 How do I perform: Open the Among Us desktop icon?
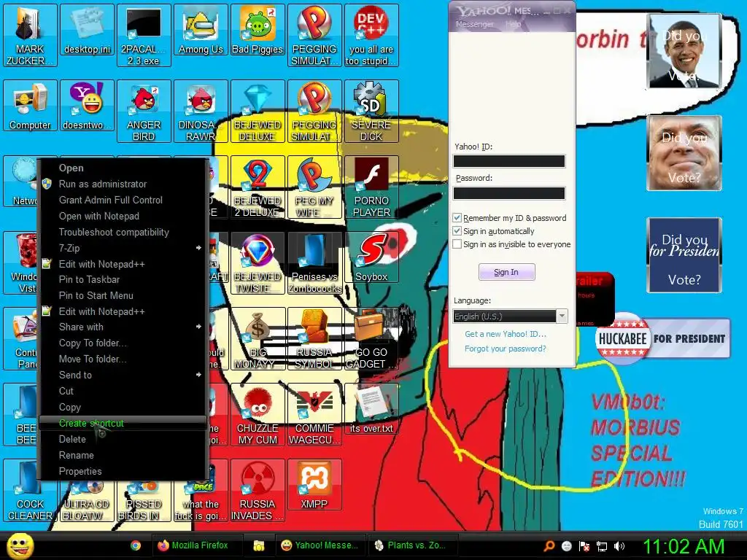[201, 31]
